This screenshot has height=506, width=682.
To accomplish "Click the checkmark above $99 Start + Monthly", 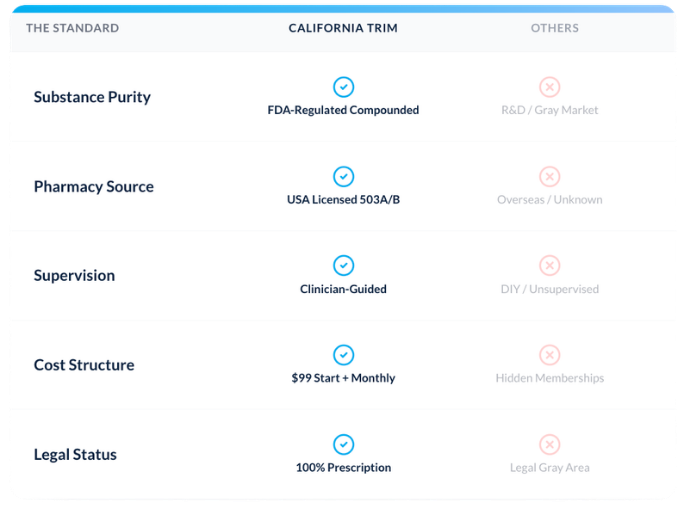I will [343, 355].
